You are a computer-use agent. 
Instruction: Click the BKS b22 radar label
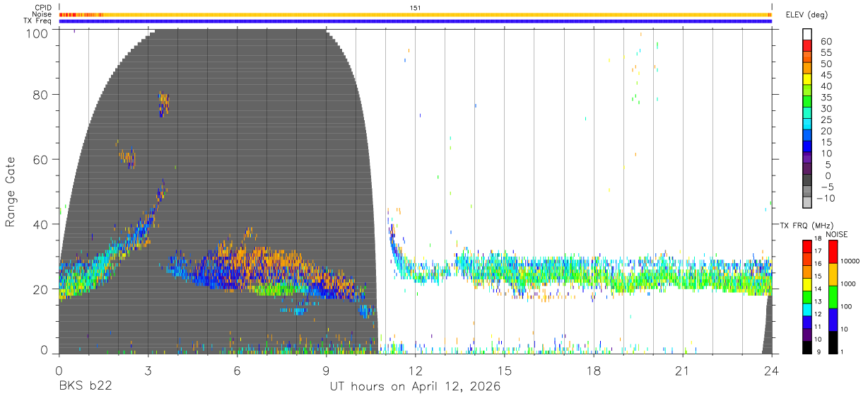(85, 387)
